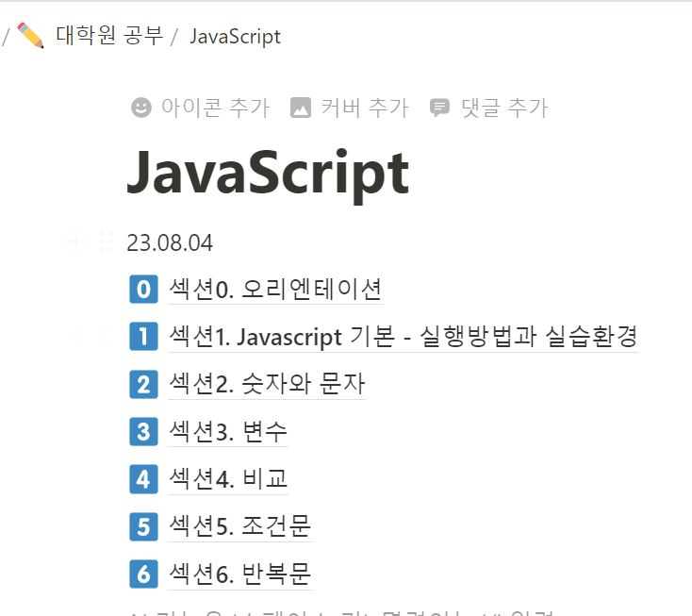
Task: Open the 대학원 공부 breadcrumb
Action: pyautogui.click(x=109, y=36)
